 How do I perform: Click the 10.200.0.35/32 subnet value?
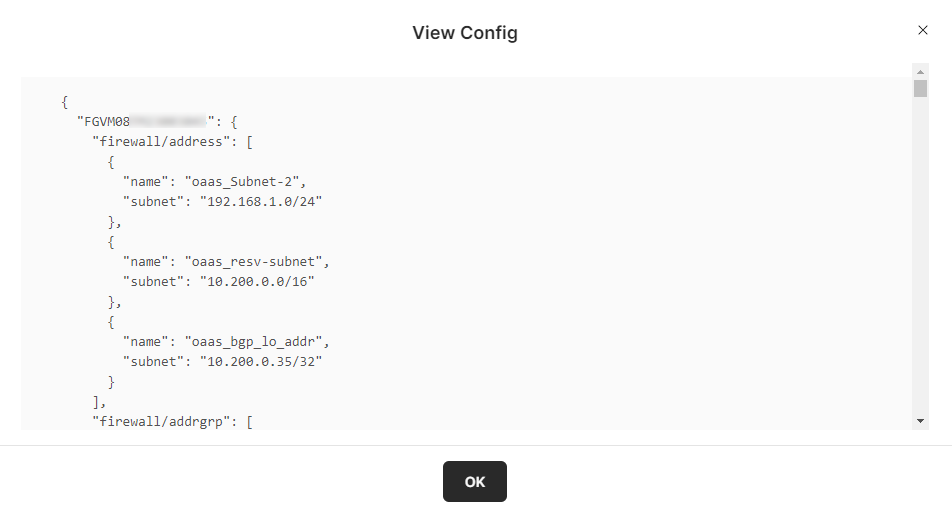(x=263, y=361)
